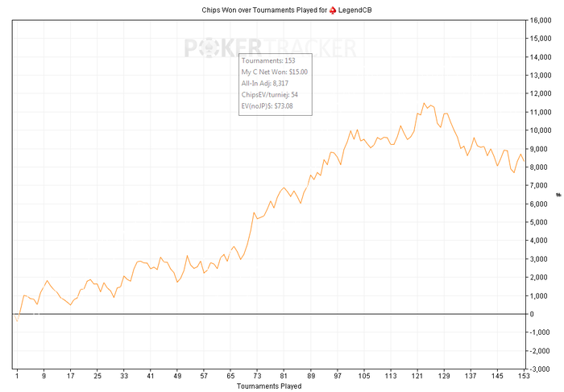The width and height of the screenshot is (564, 392).
Task: Click x-axis tick label 97
Action: click(x=338, y=376)
